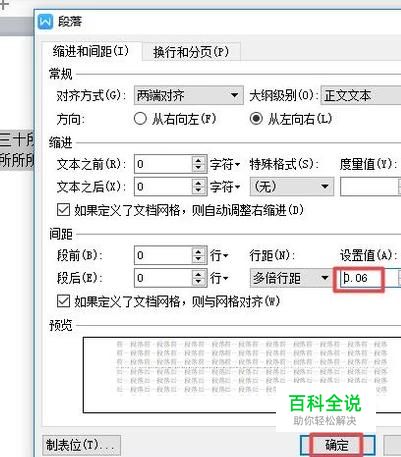Image resolution: width=401 pixels, height=457 pixels.
Task: Click the WPS Writer icon in title bar
Action: (x=45, y=22)
